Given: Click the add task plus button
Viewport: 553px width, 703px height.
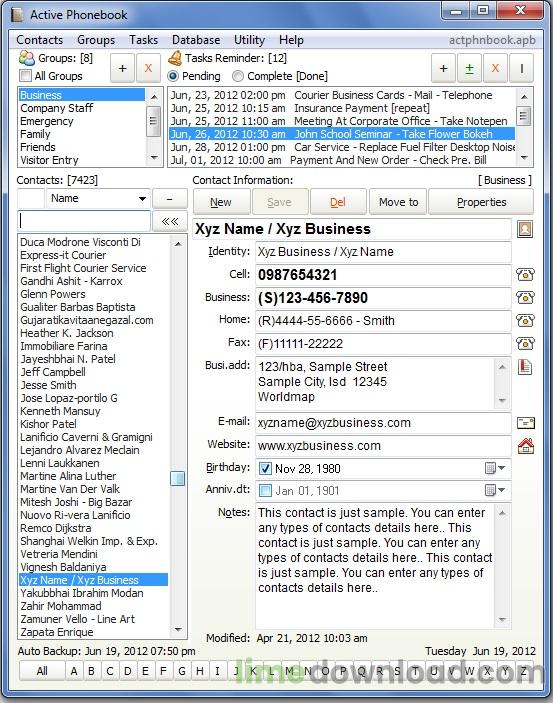Looking at the screenshot, I should pos(444,69).
